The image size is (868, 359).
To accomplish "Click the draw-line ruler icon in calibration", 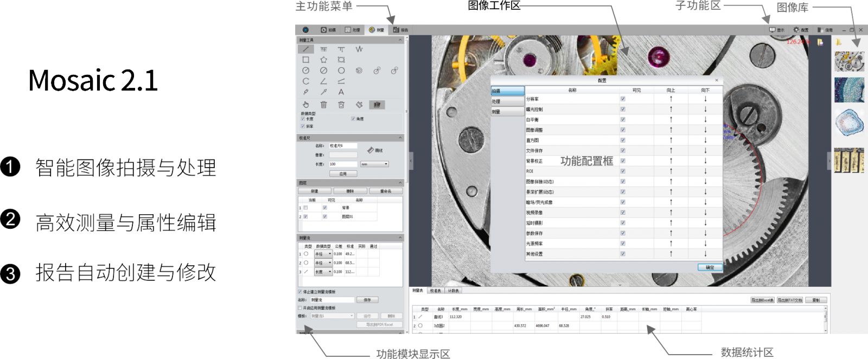I will tap(371, 150).
